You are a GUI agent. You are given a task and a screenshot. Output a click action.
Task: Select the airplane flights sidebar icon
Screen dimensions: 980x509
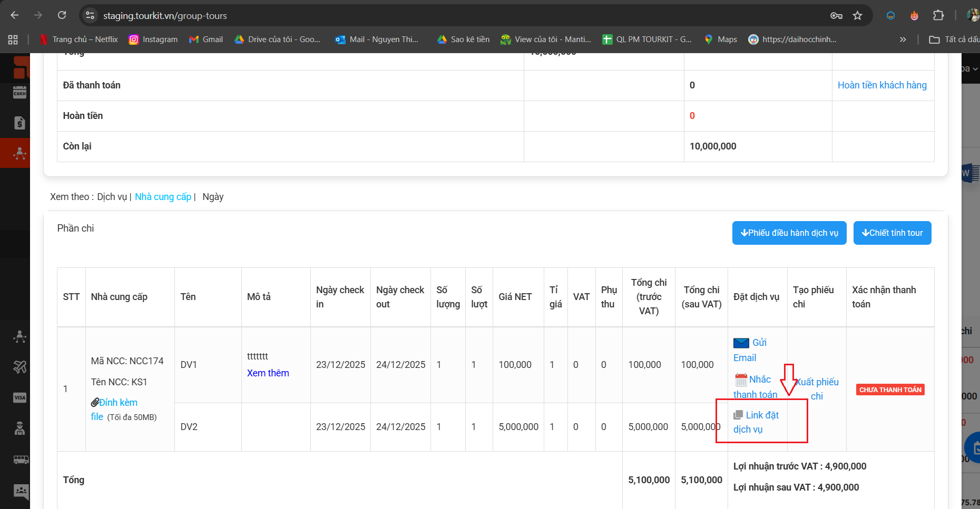pyautogui.click(x=19, y=367)
